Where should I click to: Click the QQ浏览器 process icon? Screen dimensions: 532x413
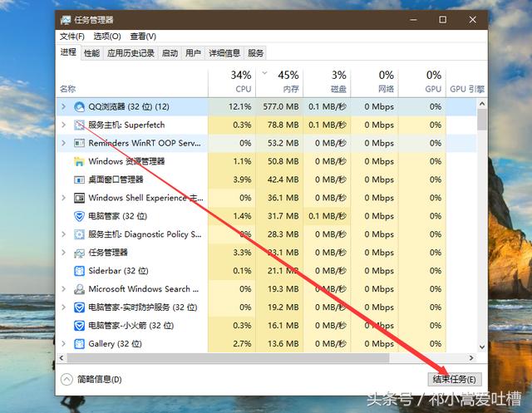pos(79,107)
